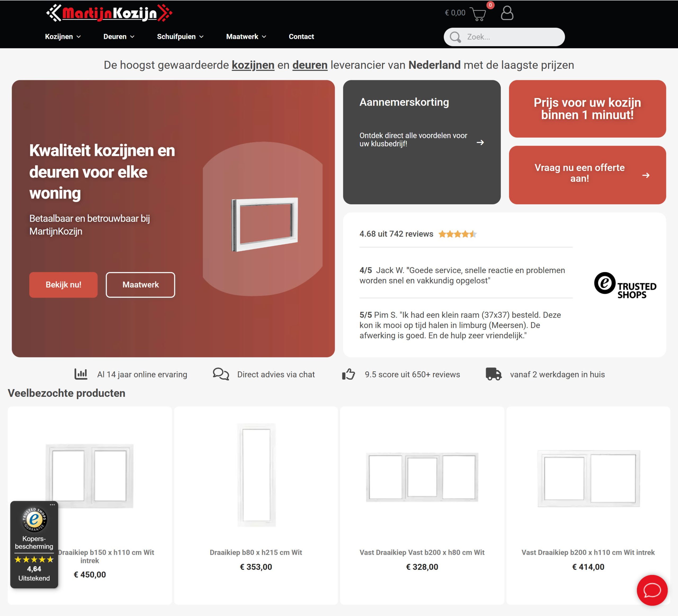Click the thumbs-up review score icon
Image resolution: width=678 pixels, height=616 pixels.
(349, 374)
